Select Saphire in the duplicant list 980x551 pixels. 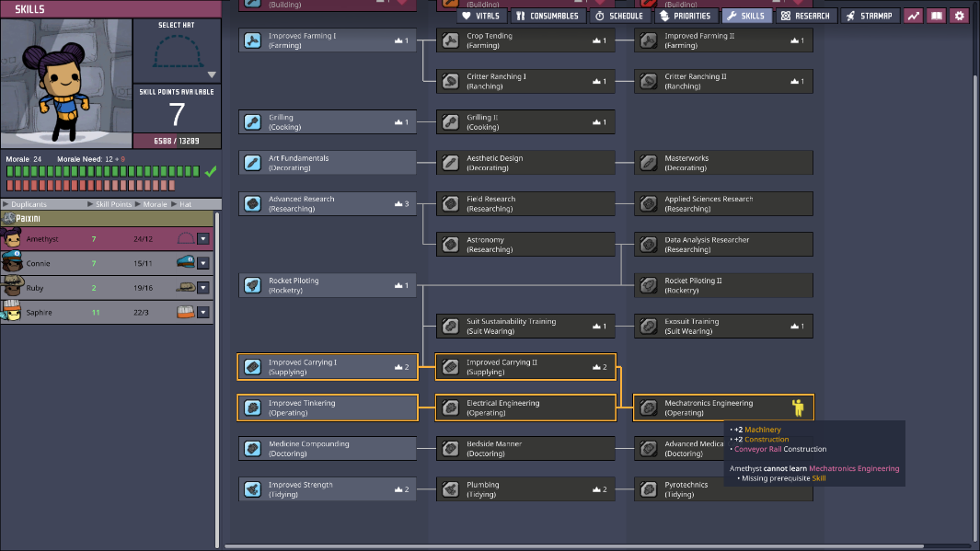(x=107, y=313)
